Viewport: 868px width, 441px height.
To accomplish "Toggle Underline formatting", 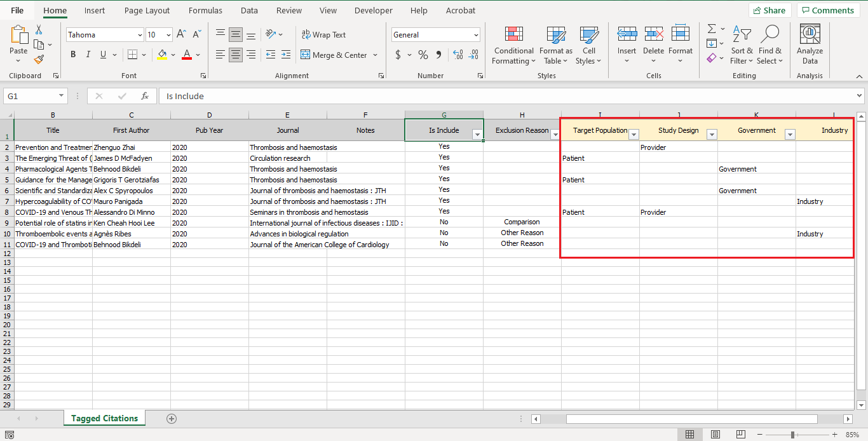I will 104,55.
